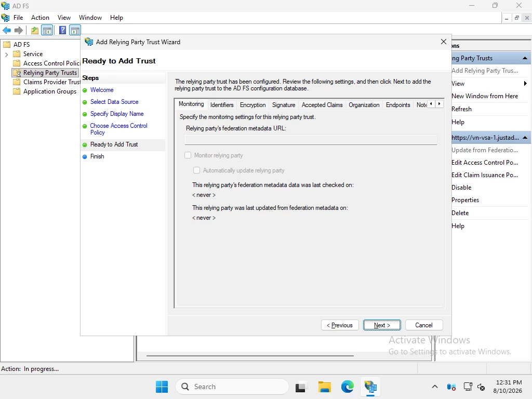Switch to the Signature tab
This screenshot has height=399, width=532.
click(x=284, y=105)
